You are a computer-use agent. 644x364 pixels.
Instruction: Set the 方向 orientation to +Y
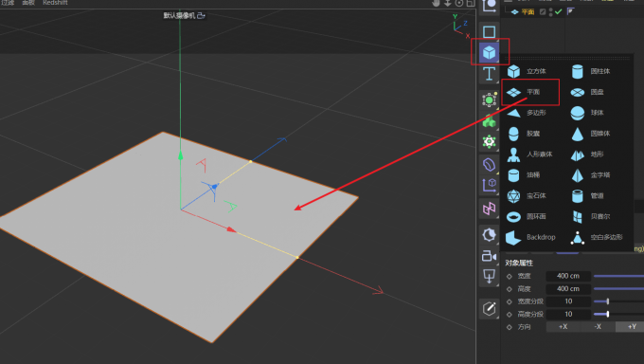coord(630,327)
